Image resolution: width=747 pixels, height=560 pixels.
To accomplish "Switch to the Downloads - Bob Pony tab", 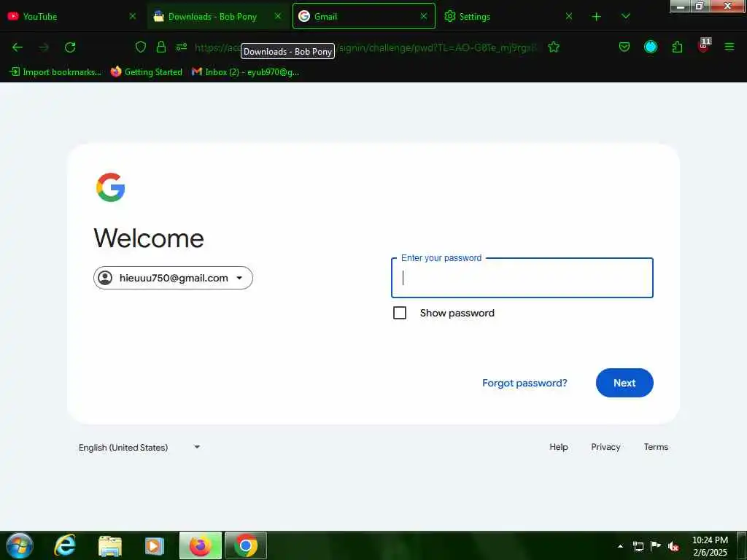I will pos(219,16).
